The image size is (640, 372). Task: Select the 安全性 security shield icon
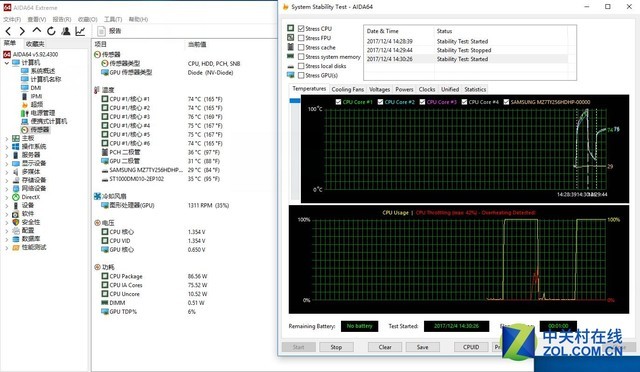[x=16, y=222]
